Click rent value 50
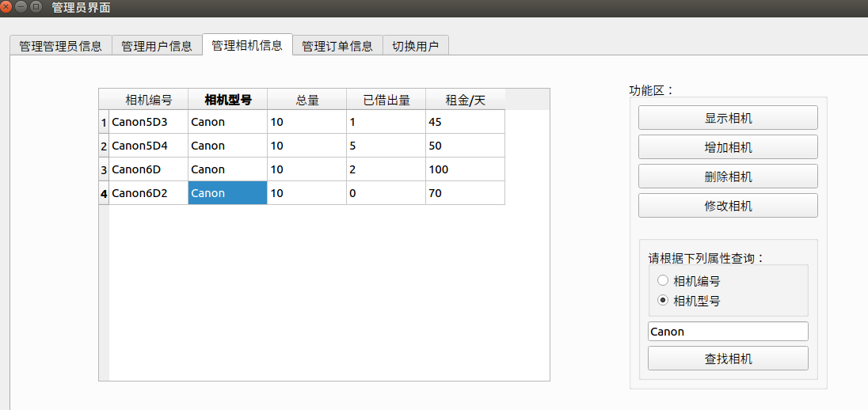868x410 pixels. (465, 146)
